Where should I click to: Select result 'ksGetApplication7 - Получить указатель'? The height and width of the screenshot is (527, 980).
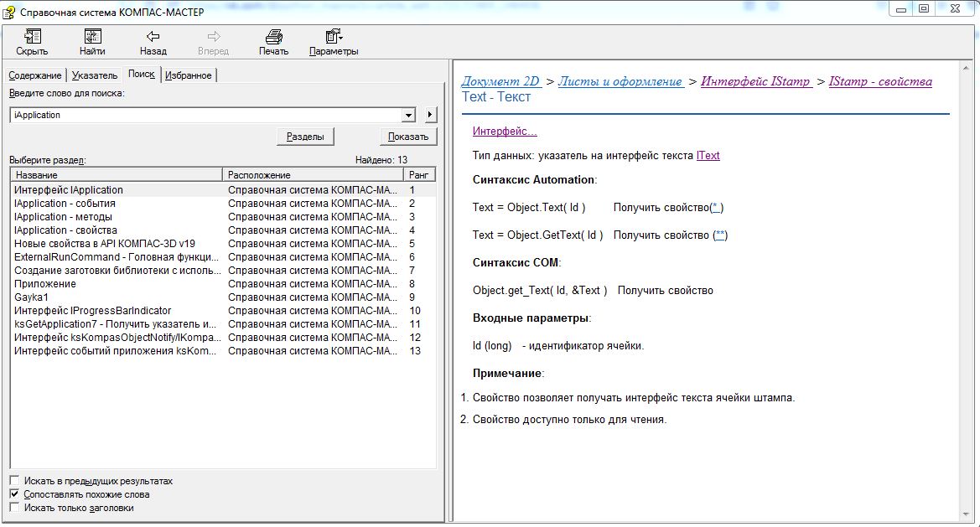(x=223, y=324)
